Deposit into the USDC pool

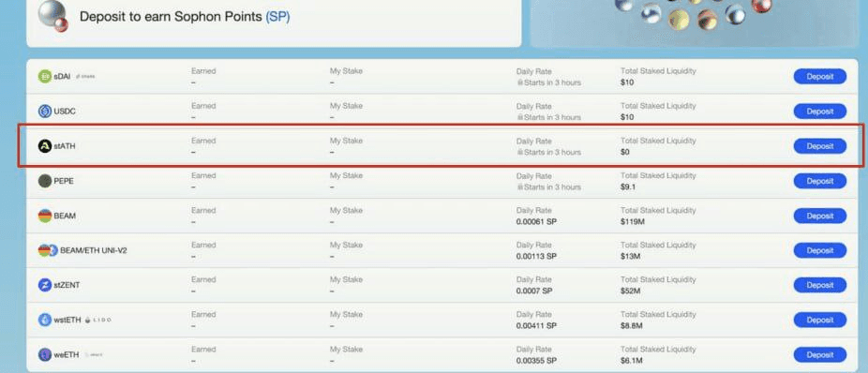820,112
